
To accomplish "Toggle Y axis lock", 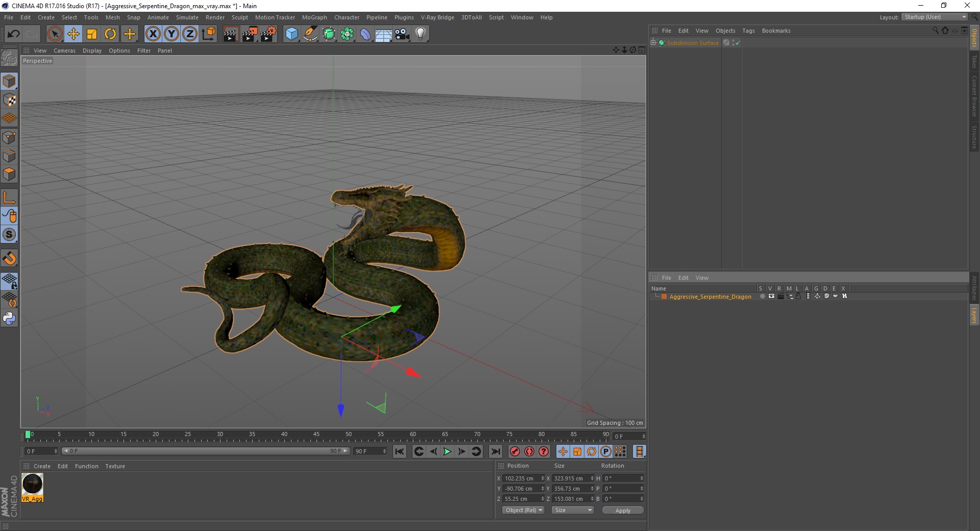I will pyautogui.click(x=171, y=34).
